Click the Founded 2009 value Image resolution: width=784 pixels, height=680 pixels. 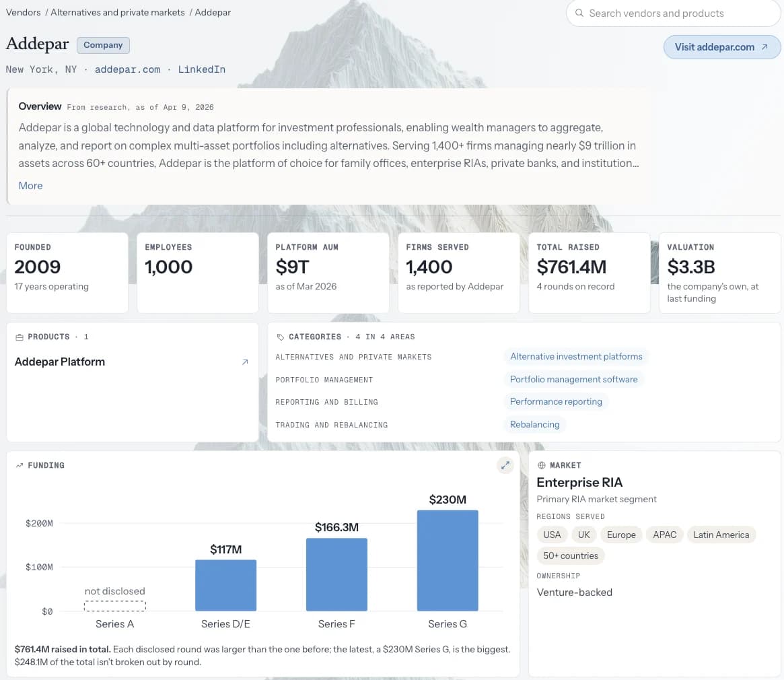tap(38, 267)
